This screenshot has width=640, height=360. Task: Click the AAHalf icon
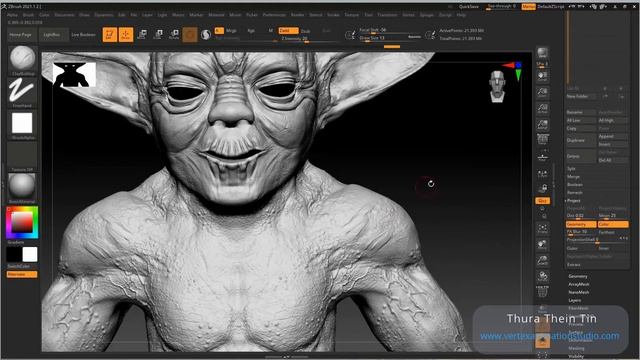click(542, 124)
